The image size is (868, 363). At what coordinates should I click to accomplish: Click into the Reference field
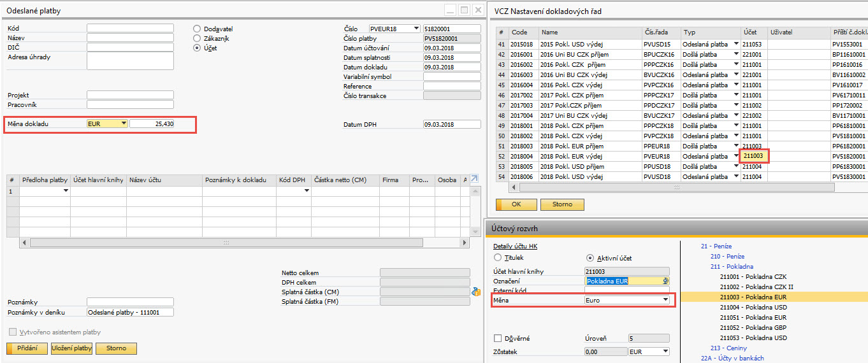pos(452,86)
